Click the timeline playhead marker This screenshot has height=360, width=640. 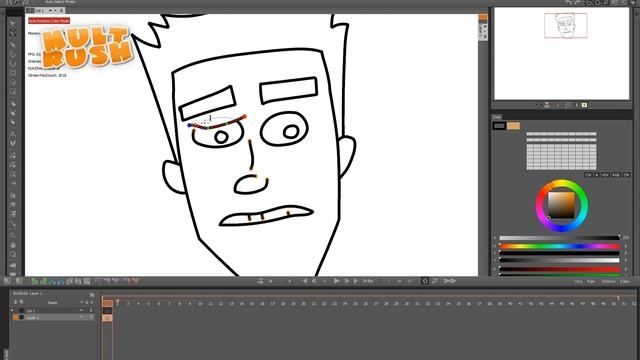point(118,302)
